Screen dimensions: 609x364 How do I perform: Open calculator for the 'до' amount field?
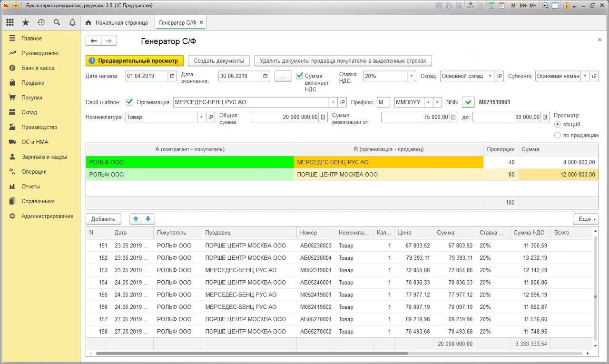point(545,117)
